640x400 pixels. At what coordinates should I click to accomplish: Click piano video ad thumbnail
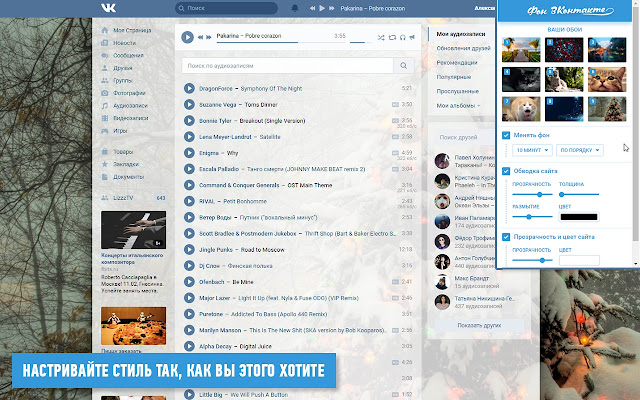coord(133,230)
